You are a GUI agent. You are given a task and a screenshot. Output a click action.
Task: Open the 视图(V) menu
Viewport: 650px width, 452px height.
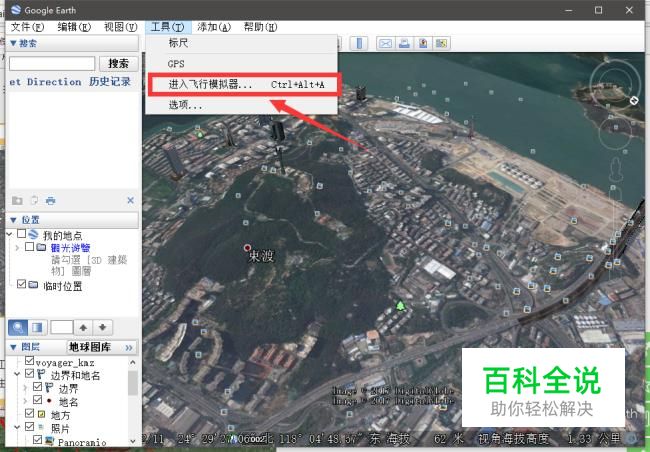(121, 27)
